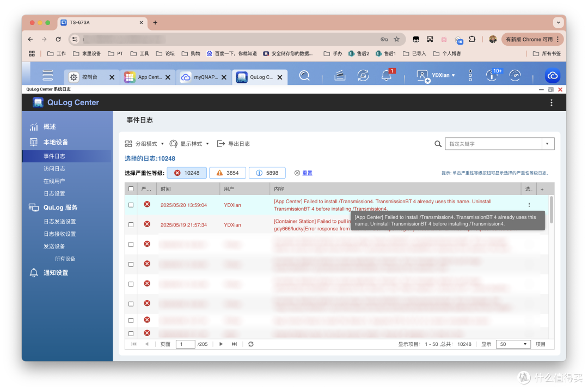Toggle error severity filter 10248
588x390 pixels.
187,173
